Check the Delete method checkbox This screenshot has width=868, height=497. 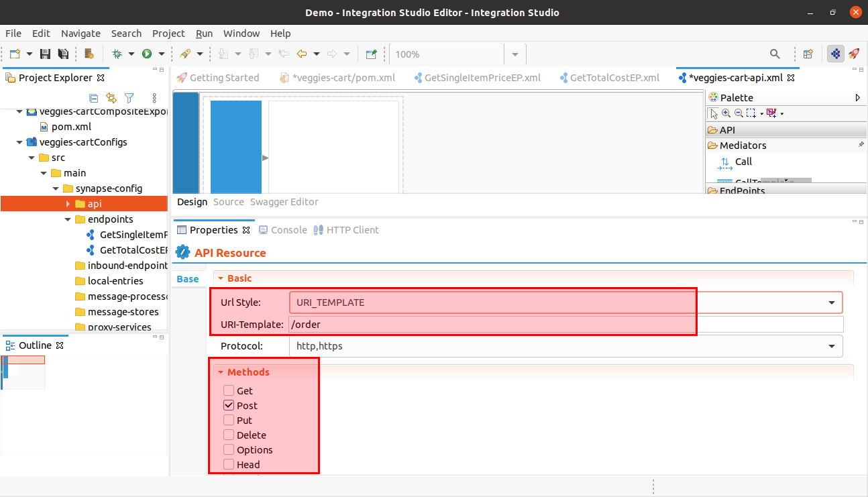click(x=229, y=435)
